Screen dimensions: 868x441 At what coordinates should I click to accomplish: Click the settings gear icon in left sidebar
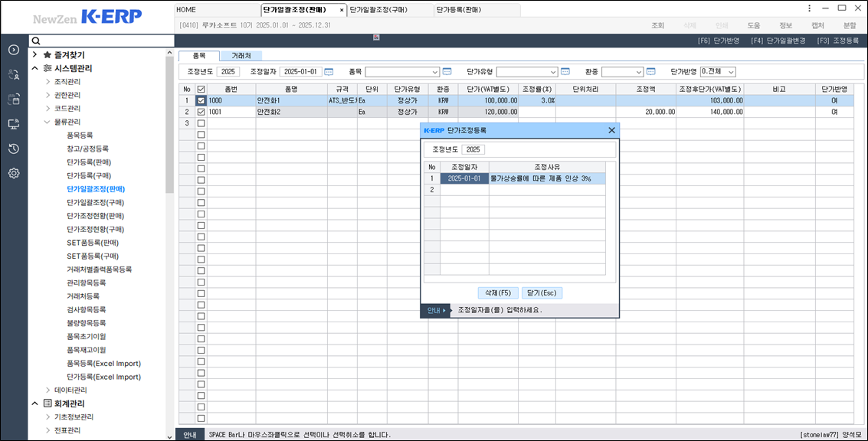point(14,173)
